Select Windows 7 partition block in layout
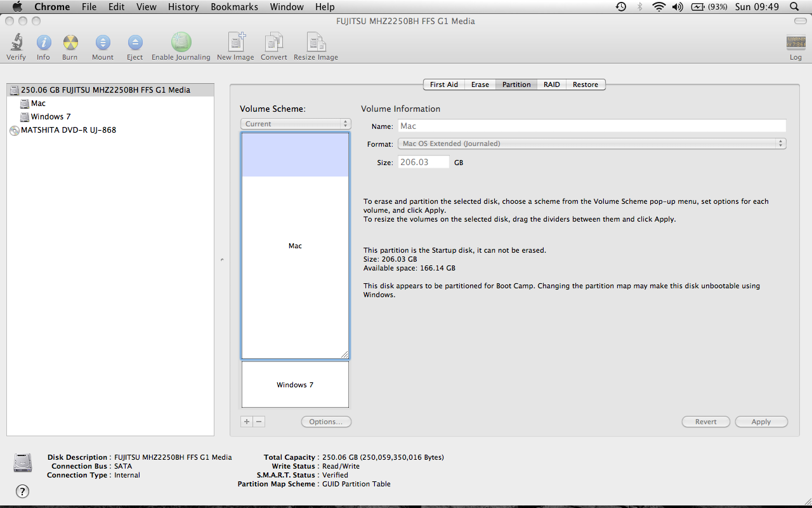The image size is (812, 508). [295, 385]
